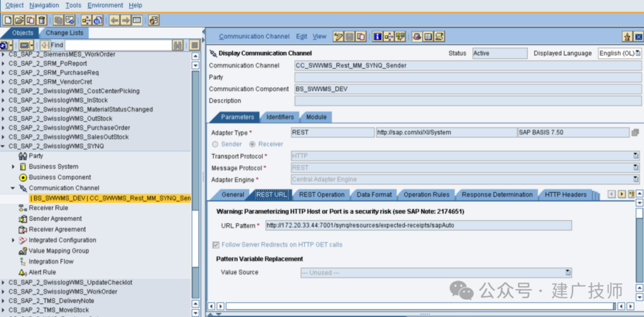Screen dimensions: 644x317
Task: Click the user settings icon in main toolbar
Action: 154,20
